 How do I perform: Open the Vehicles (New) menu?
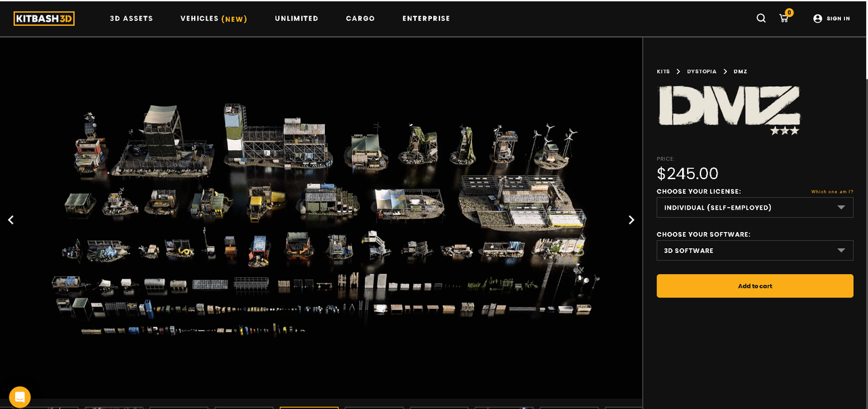tap(214, 18)
